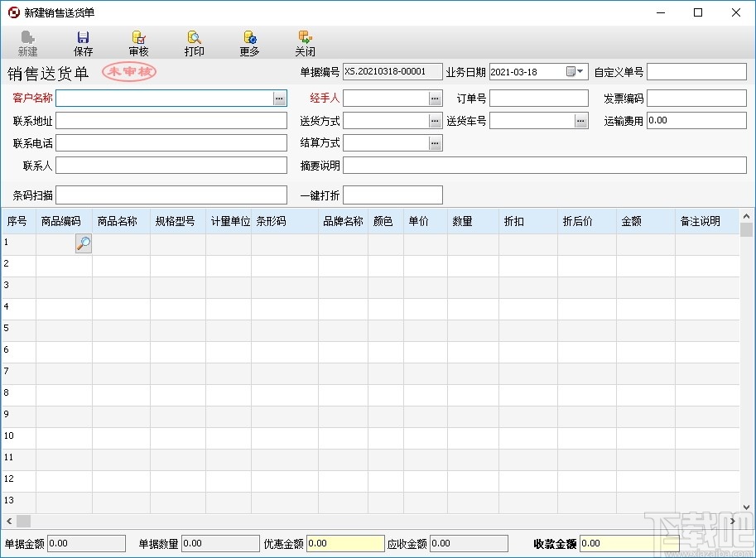Click into the 条码扫描 barcode scan field

(x=171, y=195)
